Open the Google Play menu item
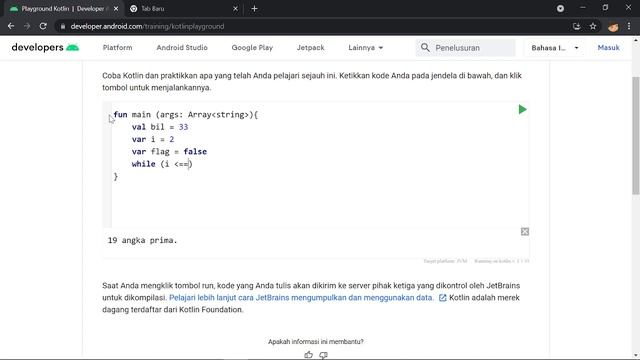The height and width of the screenshot is (360, 640). coord(252,48)
